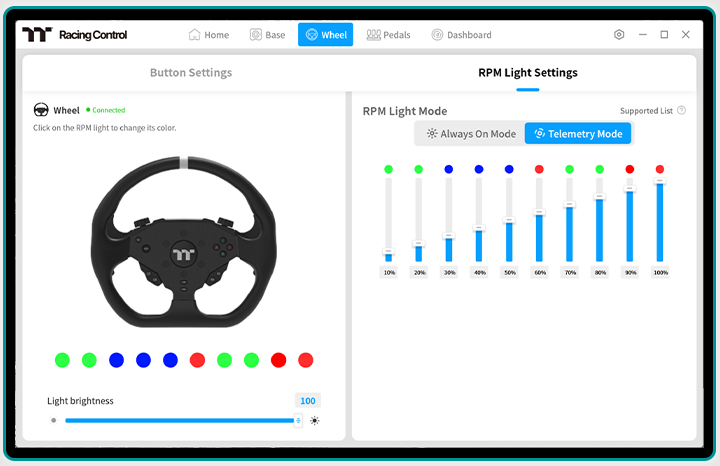Open the Home tab
The image size is (720, 466).
click(209, 35)
